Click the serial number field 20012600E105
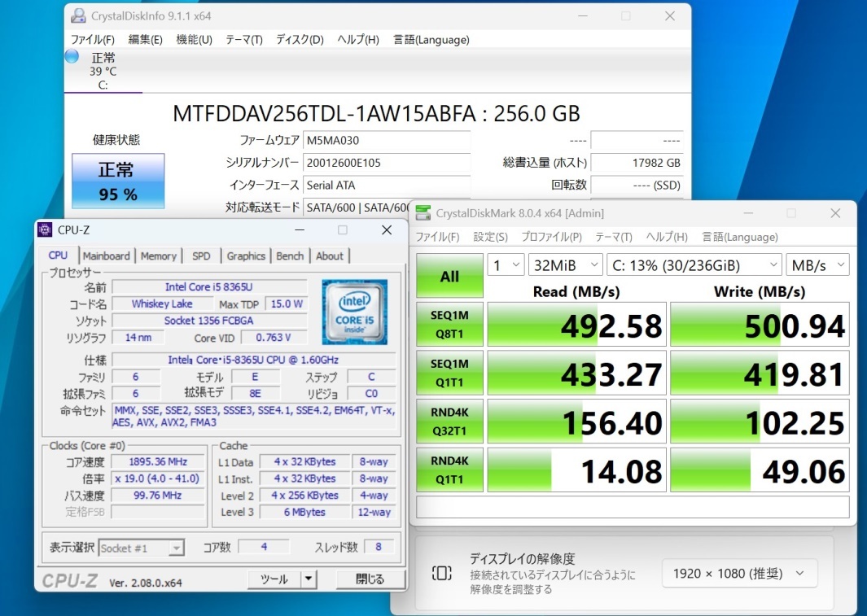The image size is (867, 616). point(387,163)
